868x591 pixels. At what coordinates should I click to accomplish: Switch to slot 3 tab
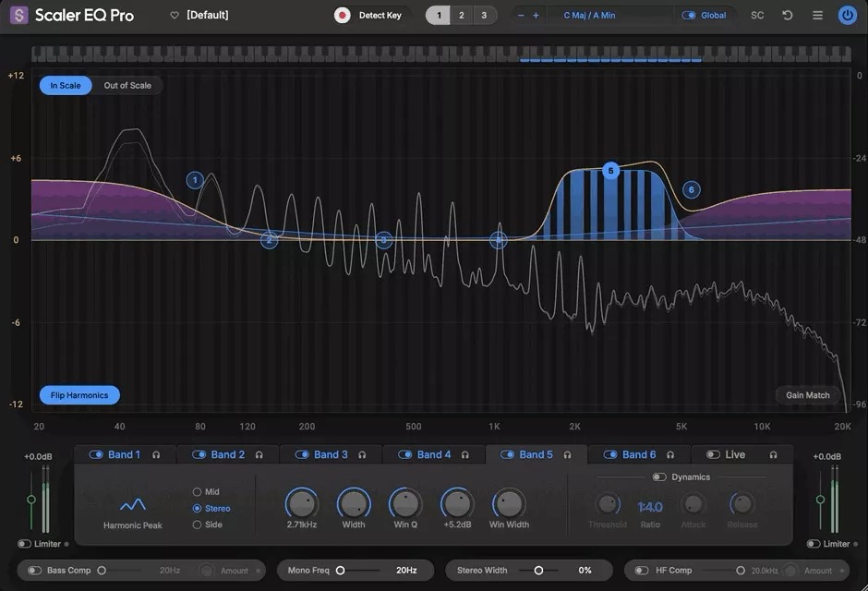tap(484, 16)
